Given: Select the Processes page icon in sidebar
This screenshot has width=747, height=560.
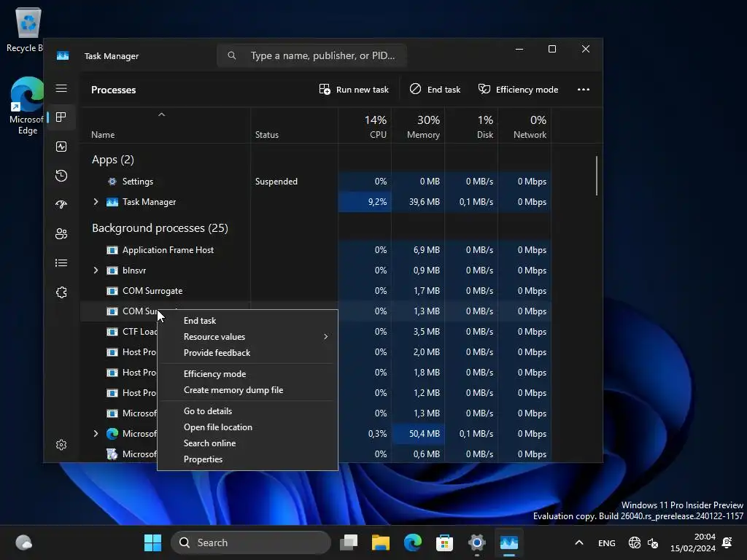Looking at the screenshot, I should click(61, 117).
